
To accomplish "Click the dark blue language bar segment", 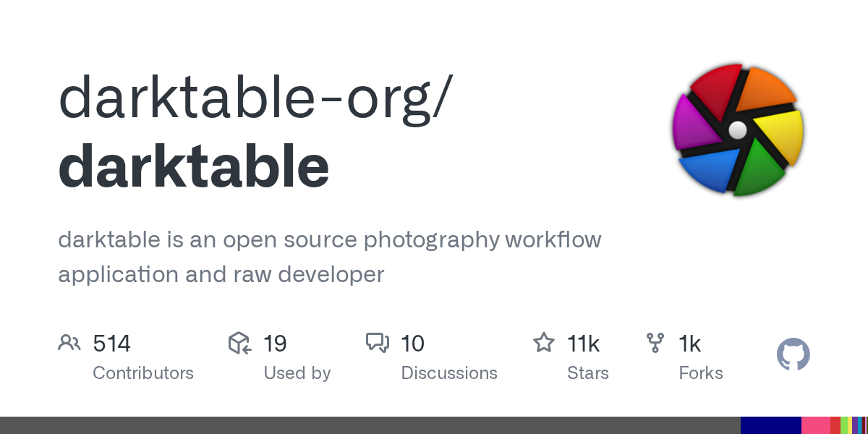I will point(771,425).
